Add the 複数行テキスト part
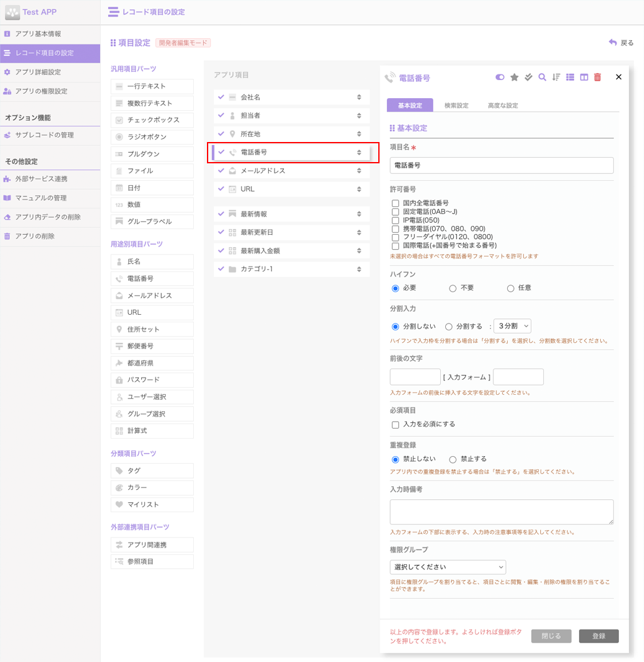Image resolution: width=644 pixels, height=662 pixels. (153, 103)
